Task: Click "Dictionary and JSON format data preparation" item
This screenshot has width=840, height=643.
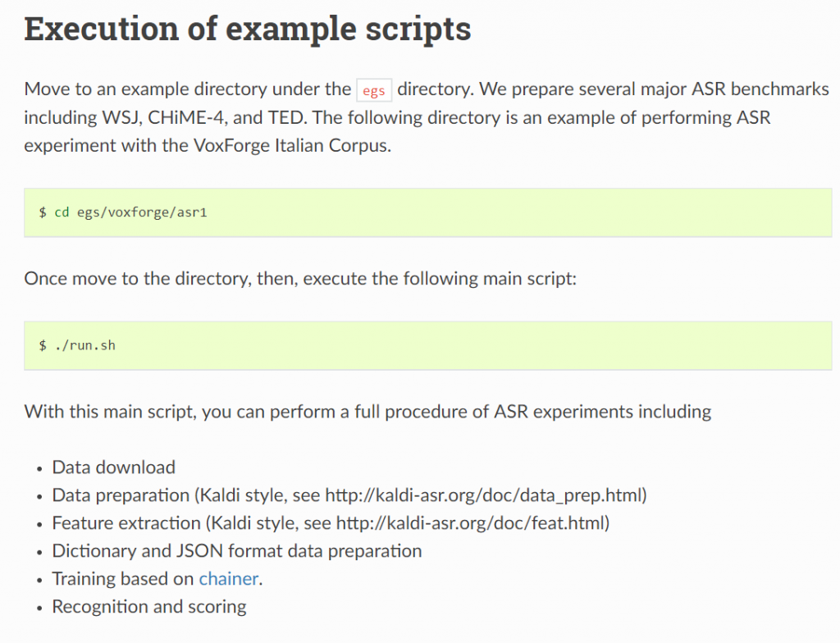Action: (x=236, y=551)
